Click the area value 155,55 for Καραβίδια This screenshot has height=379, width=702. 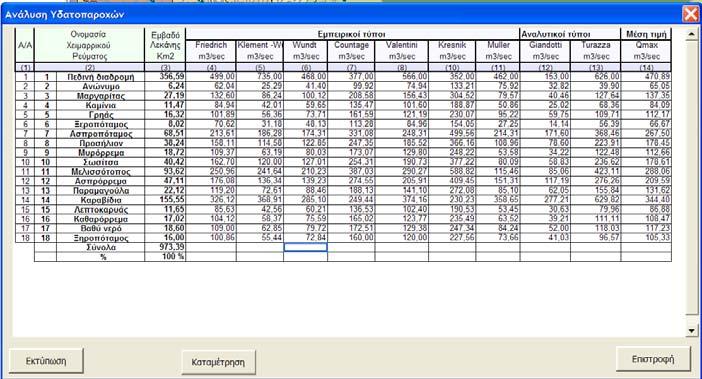coord(172,200)
